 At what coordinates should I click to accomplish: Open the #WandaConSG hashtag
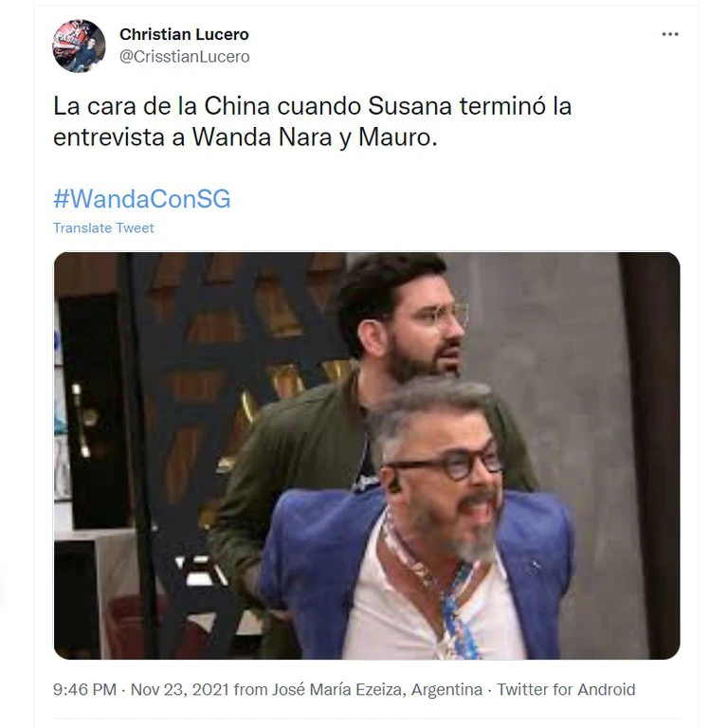141,199
